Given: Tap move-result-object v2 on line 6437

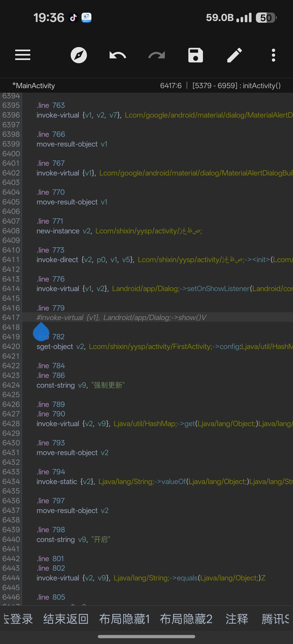Looking at the screenshot, I should tap(73, 510).
